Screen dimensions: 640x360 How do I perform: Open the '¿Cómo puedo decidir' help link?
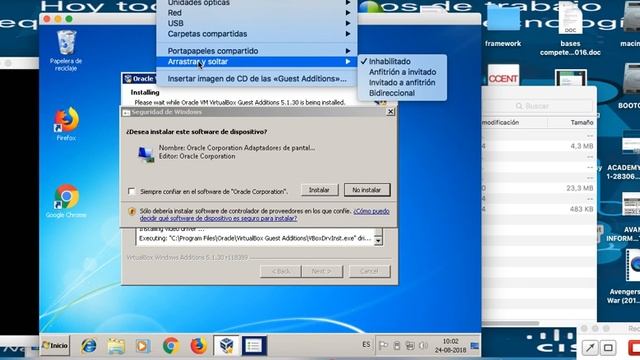click(264, 215)
